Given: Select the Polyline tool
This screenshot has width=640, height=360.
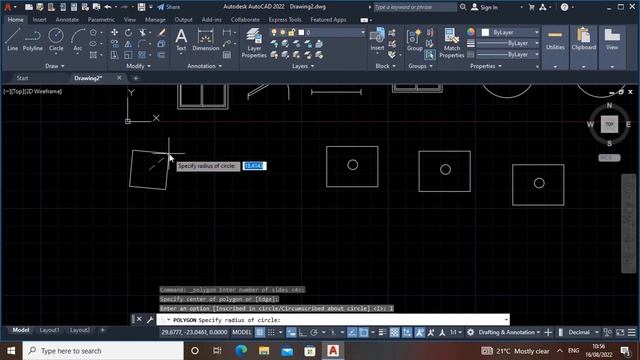Looking at the screenshot, I should point(33,40).
